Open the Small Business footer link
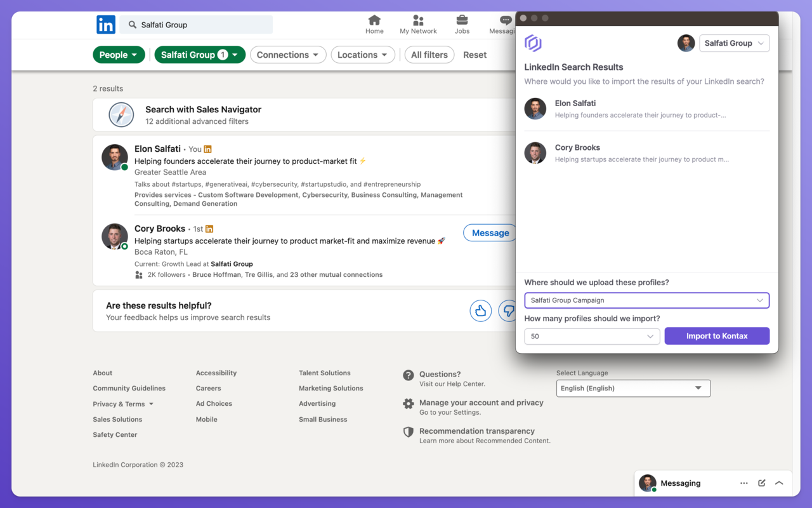Screen dimensions: 812x508 (x=323, y=419)
